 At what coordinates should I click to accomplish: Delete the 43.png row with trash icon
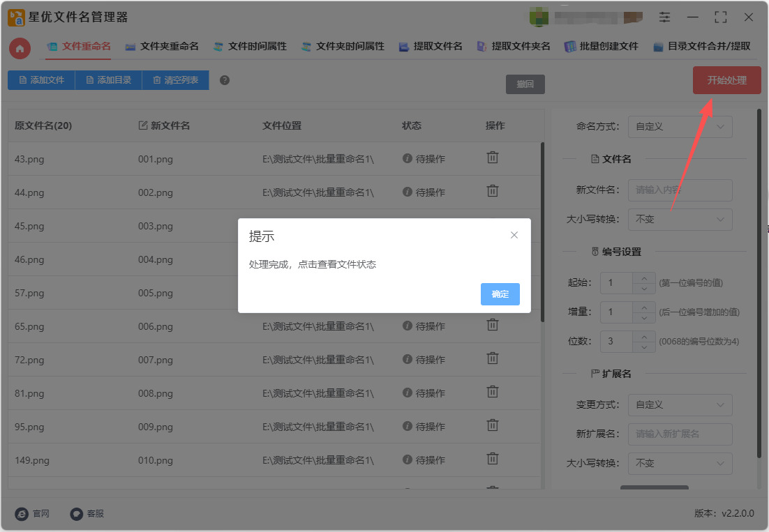493,158
